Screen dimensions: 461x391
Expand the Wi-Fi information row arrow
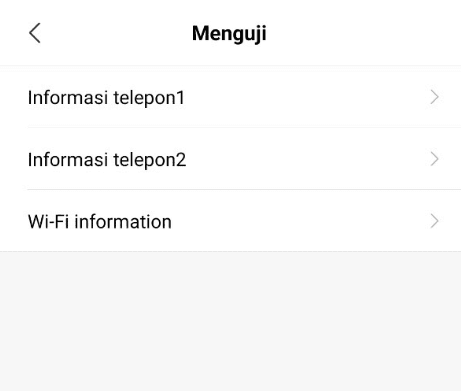point(434,221)
